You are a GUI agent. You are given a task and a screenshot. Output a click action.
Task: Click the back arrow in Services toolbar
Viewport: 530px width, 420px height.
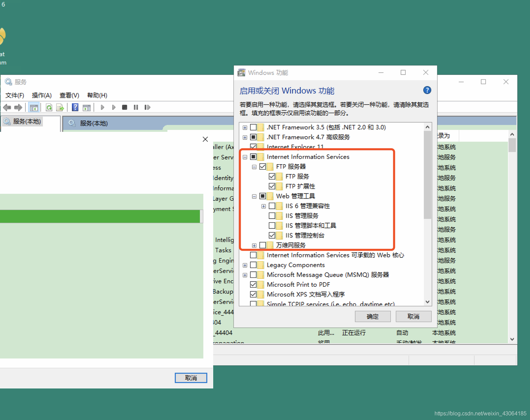(x=7, y=108)
